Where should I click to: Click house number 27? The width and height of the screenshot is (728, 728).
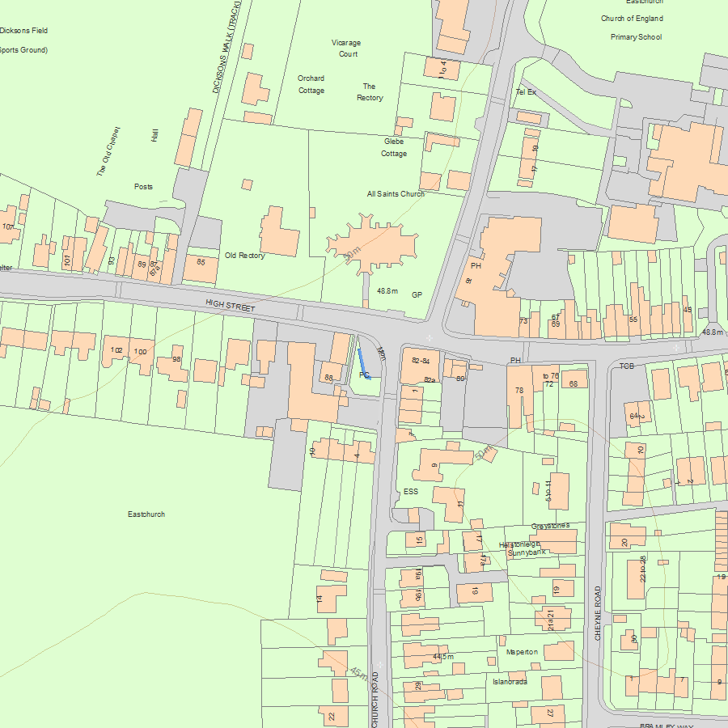tap(550, 713)
